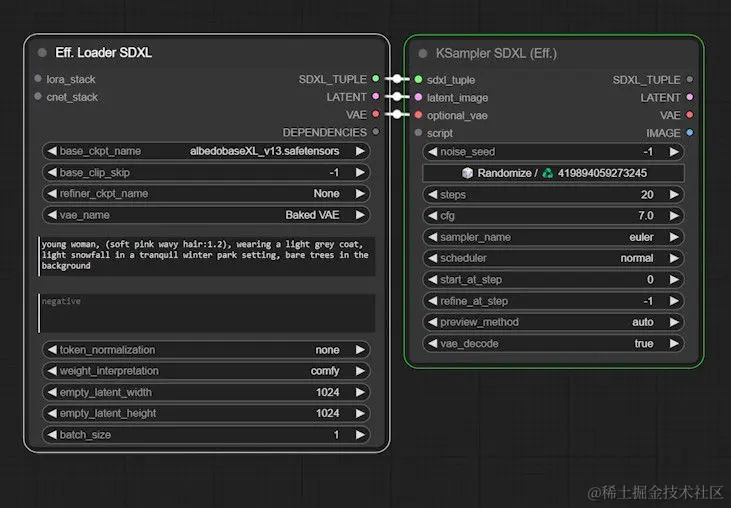Click into the positive prompt text box

(207, 256)
